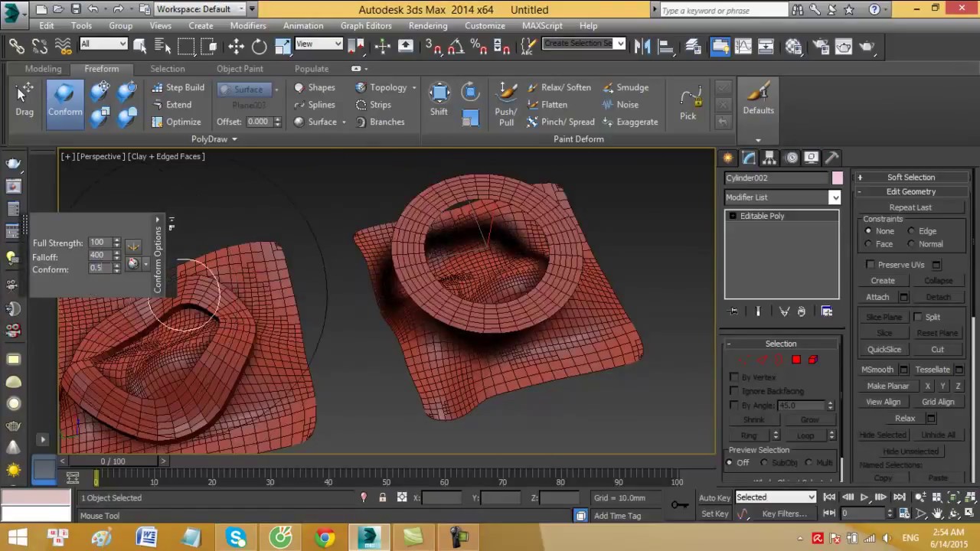Image resolution: width=980 pixels, height=551 pixels.
Task: Choose the Extend tool
Action: [x=171, y=105]
